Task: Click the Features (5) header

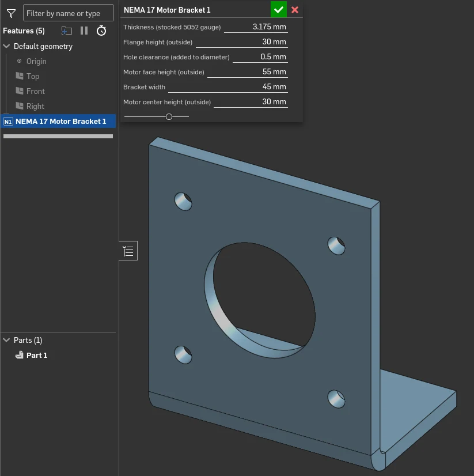Action: click(x=24, y=31)
